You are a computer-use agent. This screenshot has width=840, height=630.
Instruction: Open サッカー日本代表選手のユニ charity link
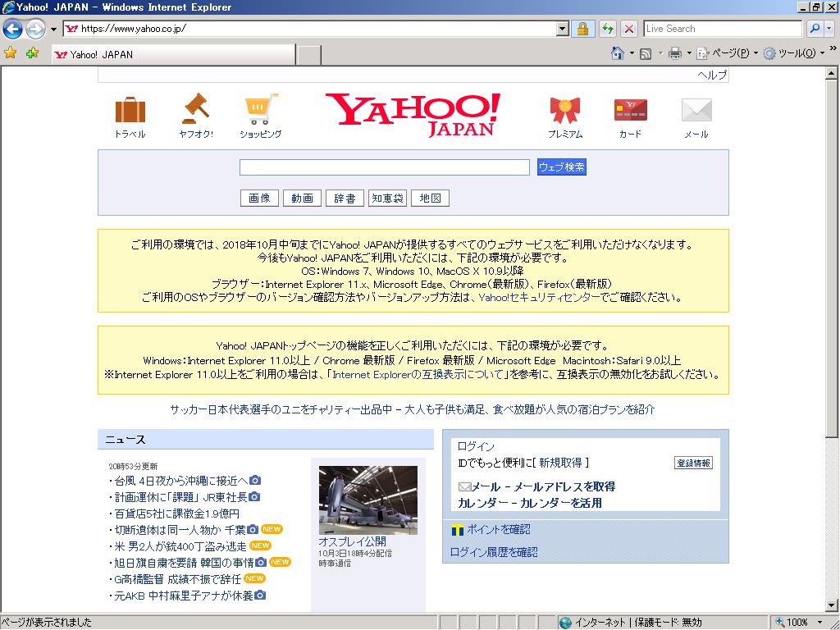(x=281, y=410)
